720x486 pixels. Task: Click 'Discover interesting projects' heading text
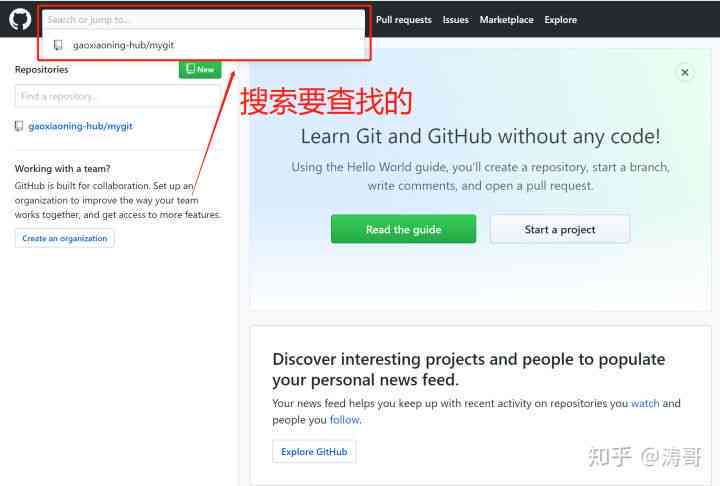click(468, 369)
